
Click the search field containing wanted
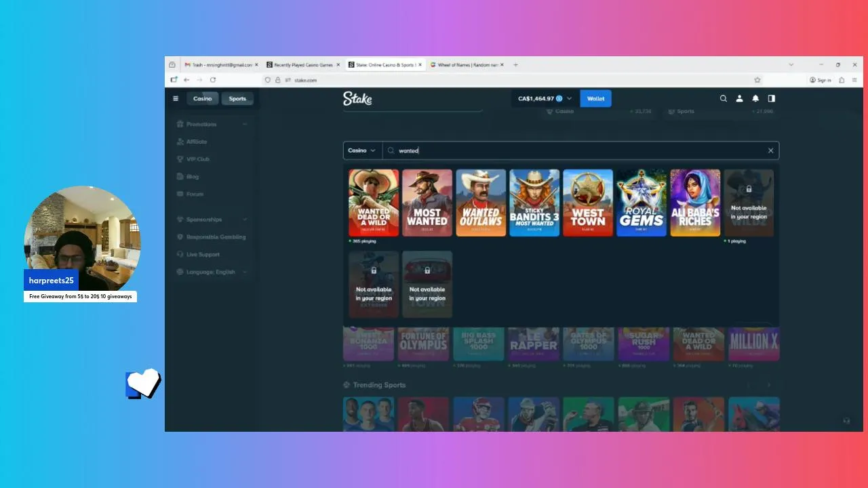[x=580, y=150]
